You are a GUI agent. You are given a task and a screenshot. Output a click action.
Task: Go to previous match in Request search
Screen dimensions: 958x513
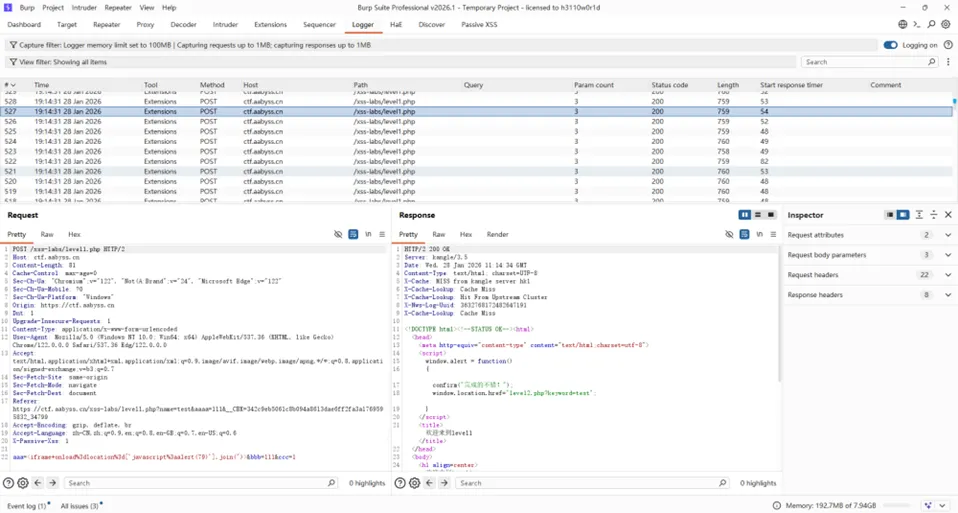pyautogui.click(x=38, y=483)
